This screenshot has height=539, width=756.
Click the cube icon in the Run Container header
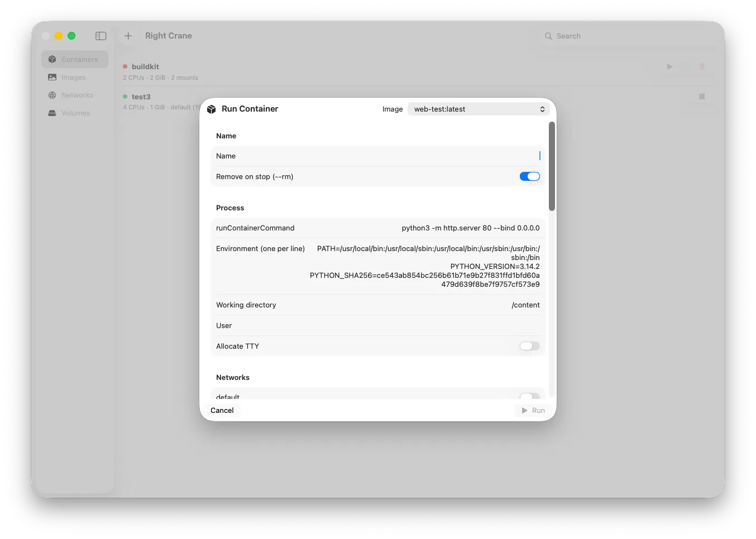click(x=212, y=109)
